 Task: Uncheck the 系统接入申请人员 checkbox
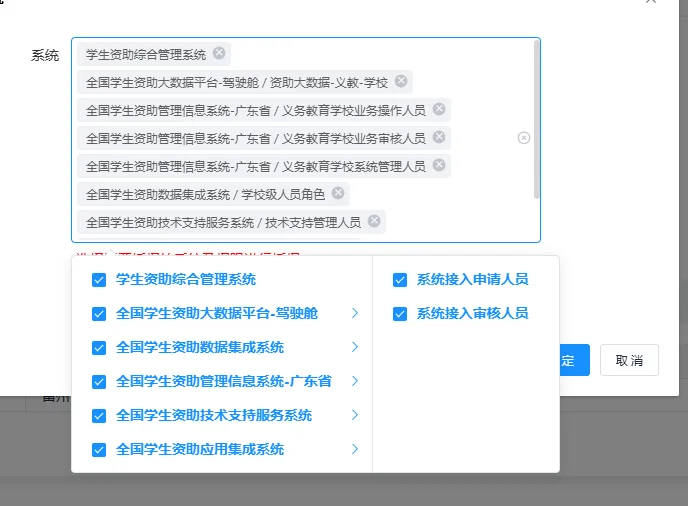click(400, 280)
